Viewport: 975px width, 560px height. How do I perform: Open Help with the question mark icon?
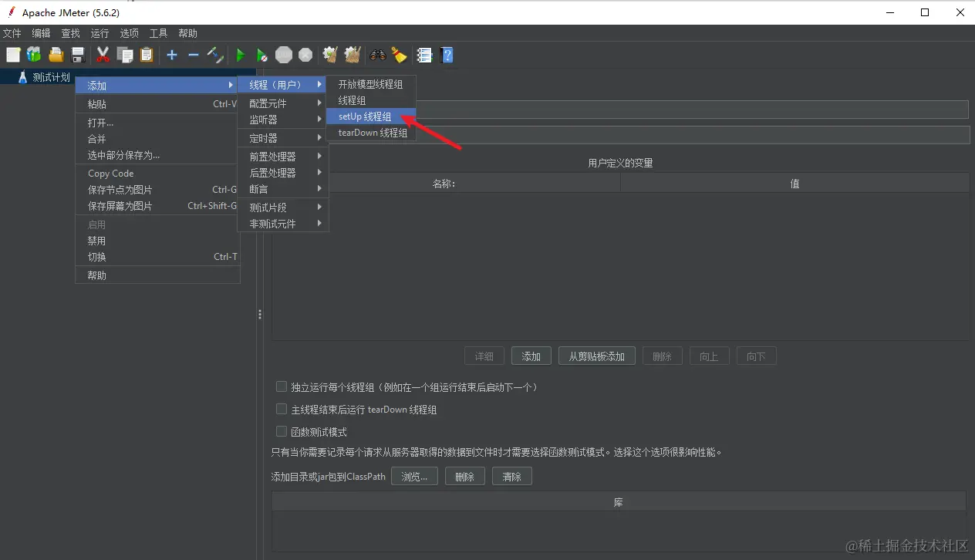tap(447, 55)
